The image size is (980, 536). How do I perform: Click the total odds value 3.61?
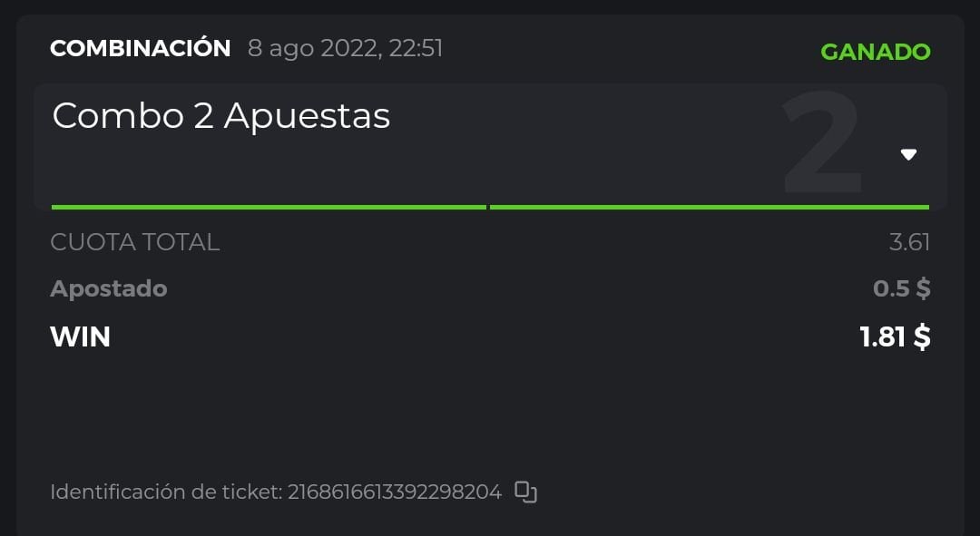909,242
